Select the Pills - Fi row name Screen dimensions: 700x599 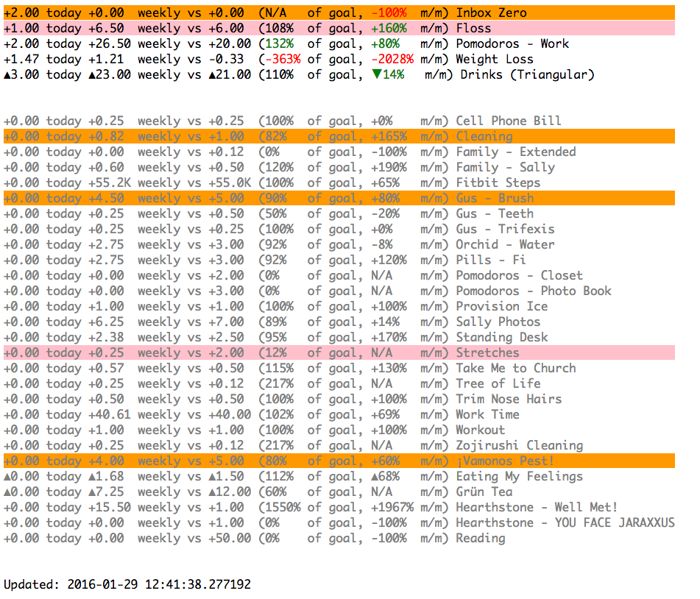click(491, 260)
